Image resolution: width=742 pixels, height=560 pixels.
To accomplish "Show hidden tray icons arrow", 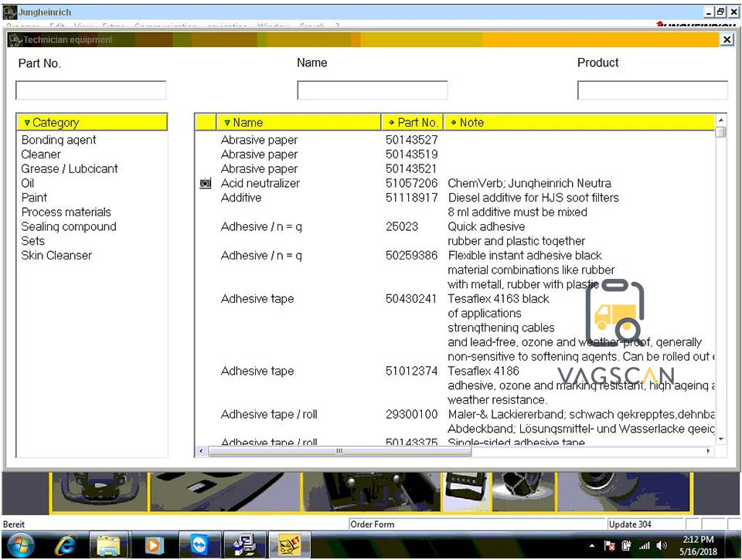I will click(591, 546).
